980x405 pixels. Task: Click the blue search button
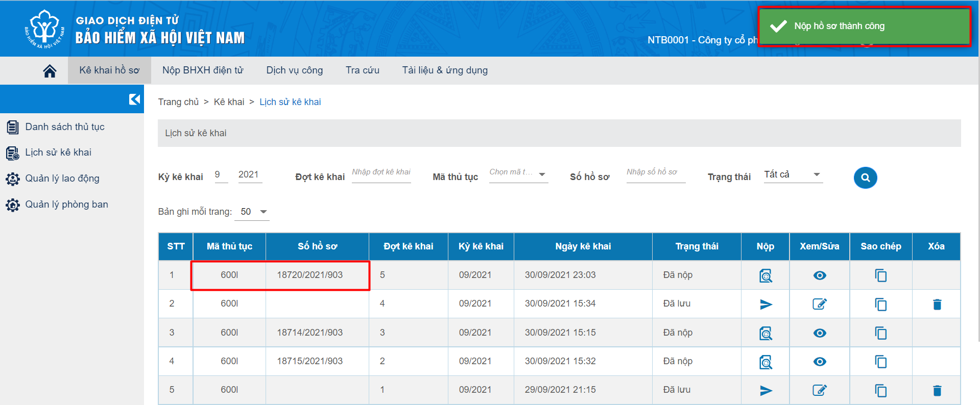865,178
